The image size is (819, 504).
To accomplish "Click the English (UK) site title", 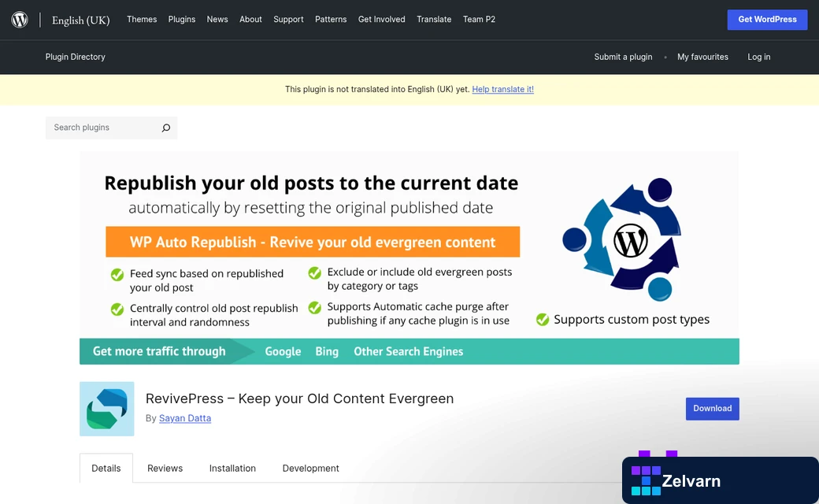I will (x=80, y=20).
